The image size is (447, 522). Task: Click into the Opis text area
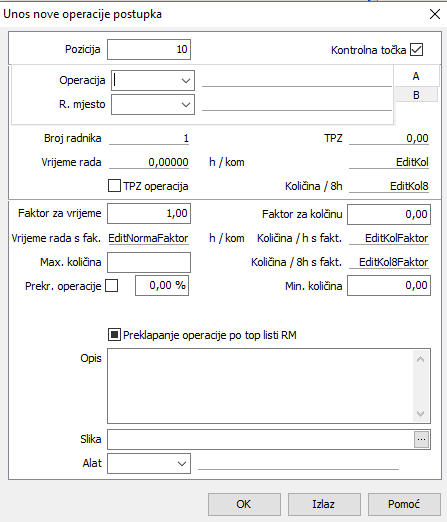pos(260,386)
